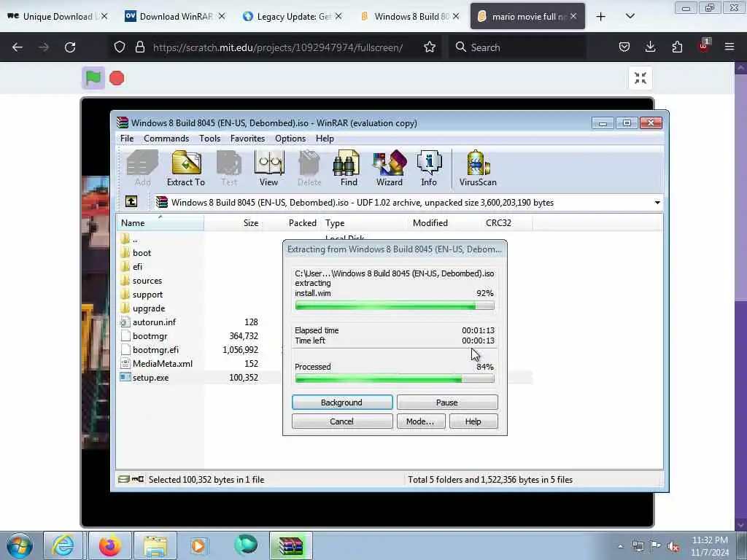Switch to Legacy Update tab

coord(293,16)
